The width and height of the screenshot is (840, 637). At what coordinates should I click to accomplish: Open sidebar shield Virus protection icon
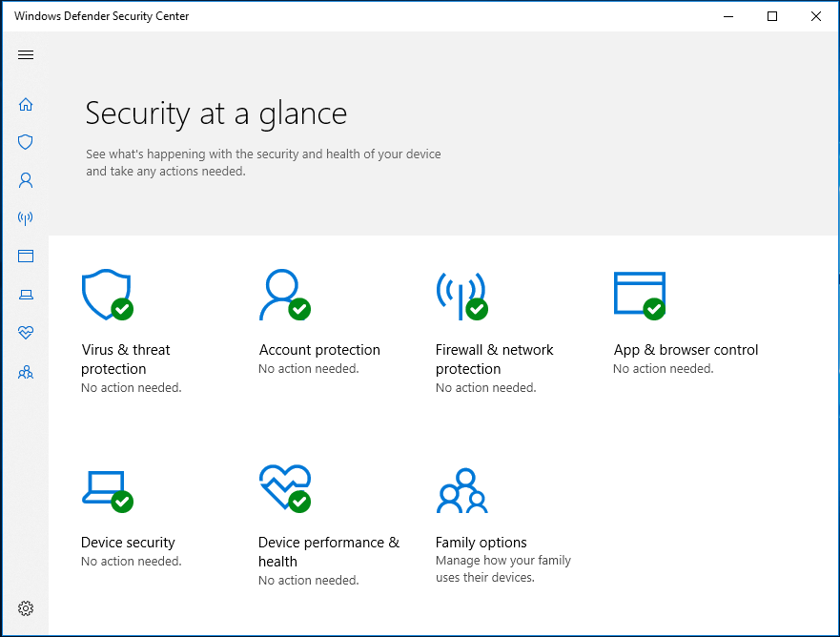26,142
